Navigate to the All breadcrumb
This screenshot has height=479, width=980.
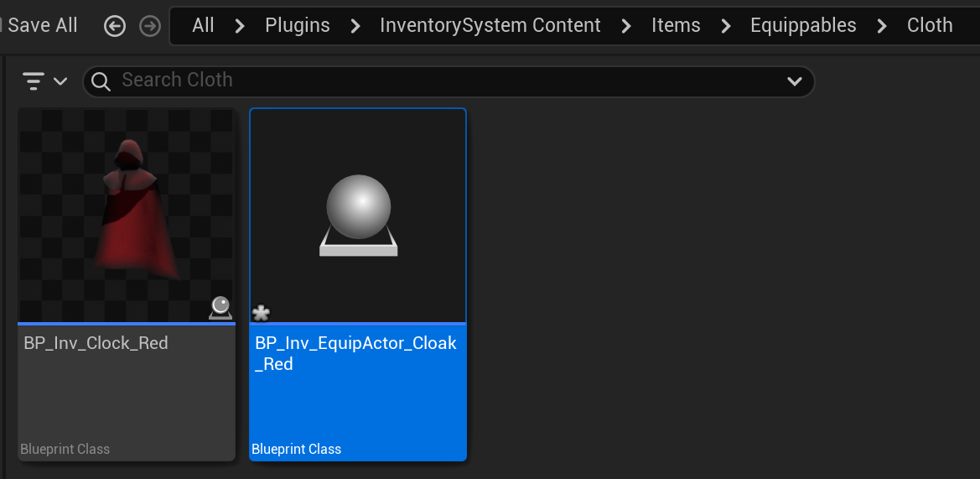coord(203,25)
